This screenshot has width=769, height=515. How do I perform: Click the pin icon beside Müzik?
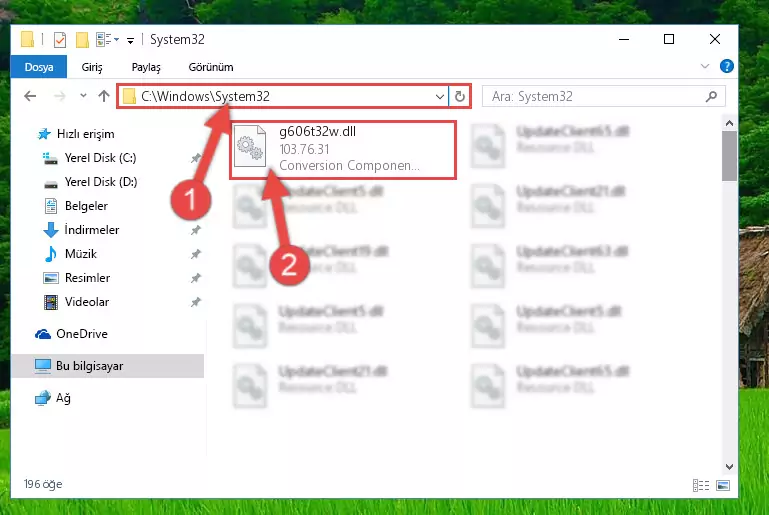195,254
